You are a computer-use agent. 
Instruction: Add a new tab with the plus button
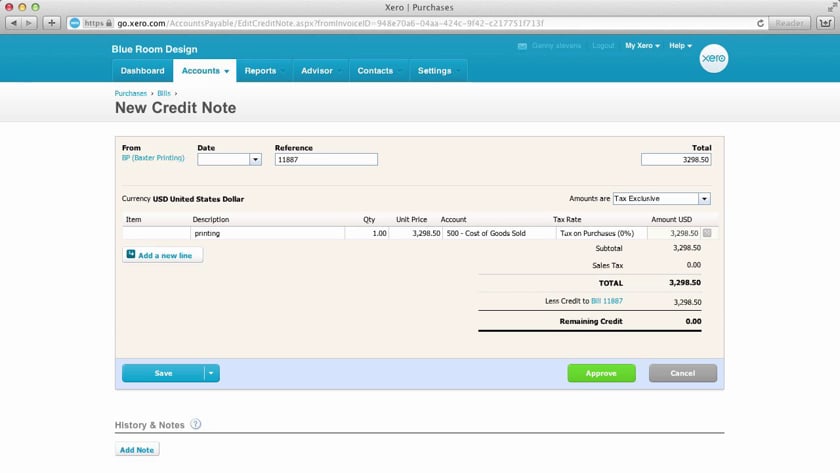point(51,23)
